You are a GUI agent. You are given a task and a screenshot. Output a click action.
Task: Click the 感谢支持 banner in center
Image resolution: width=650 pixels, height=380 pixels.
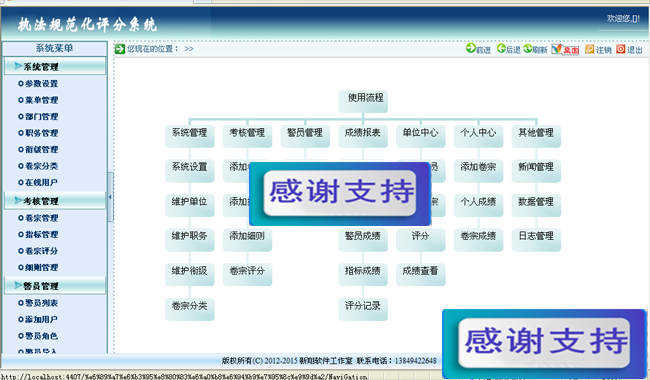point(340,194)
